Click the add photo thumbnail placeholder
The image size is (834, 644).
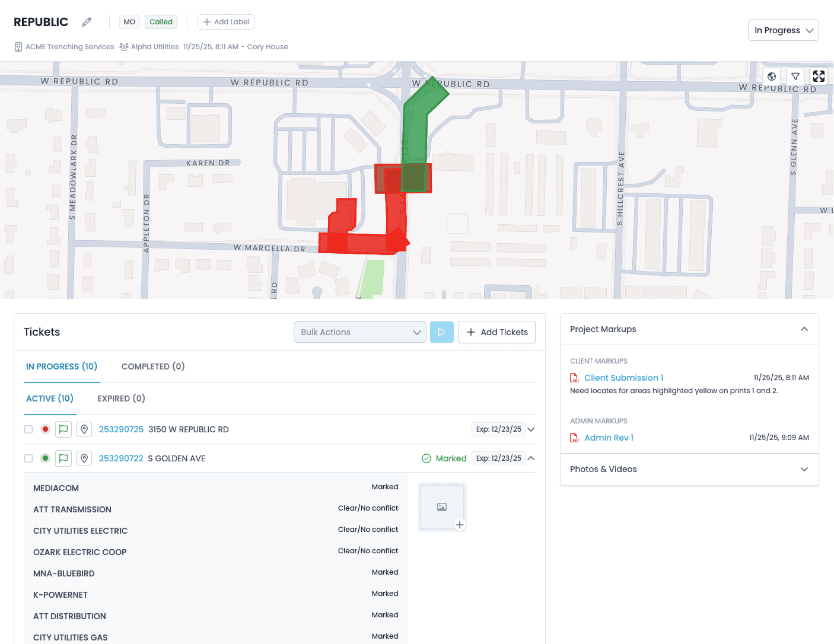(x=442, y=507)
